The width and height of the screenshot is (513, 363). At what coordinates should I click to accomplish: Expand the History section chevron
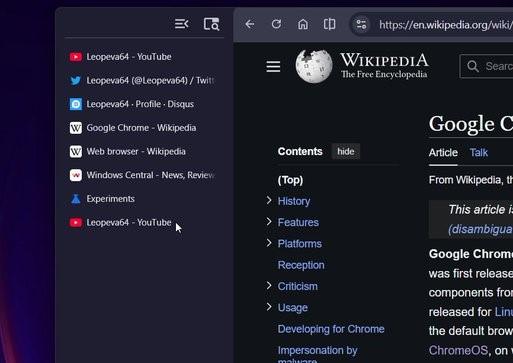point(269,200)
